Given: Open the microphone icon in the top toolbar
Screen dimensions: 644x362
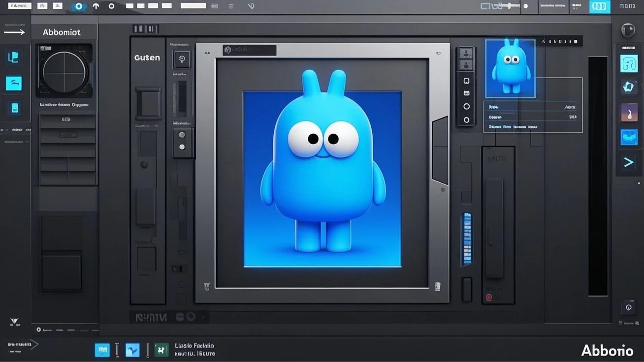Looking at the screenshot, I should [x=251, y=6].
